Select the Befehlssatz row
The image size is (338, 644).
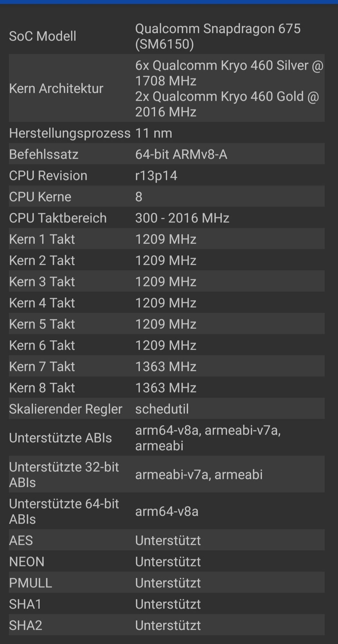[43, 154]
